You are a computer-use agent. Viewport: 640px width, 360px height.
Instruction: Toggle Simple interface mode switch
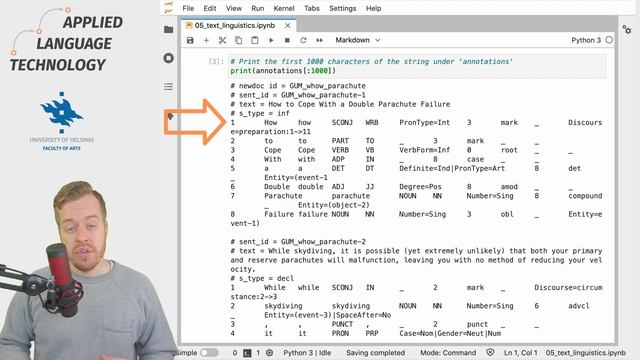209,353
